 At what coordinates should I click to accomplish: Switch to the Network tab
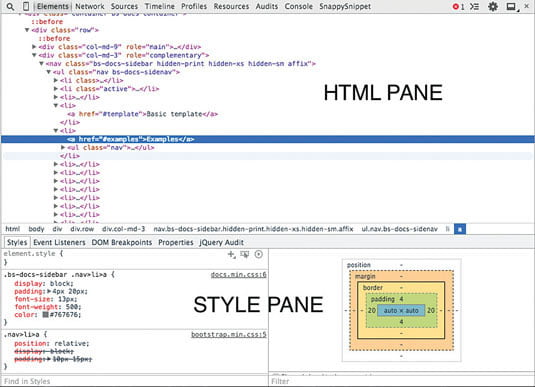pos(90,6)
